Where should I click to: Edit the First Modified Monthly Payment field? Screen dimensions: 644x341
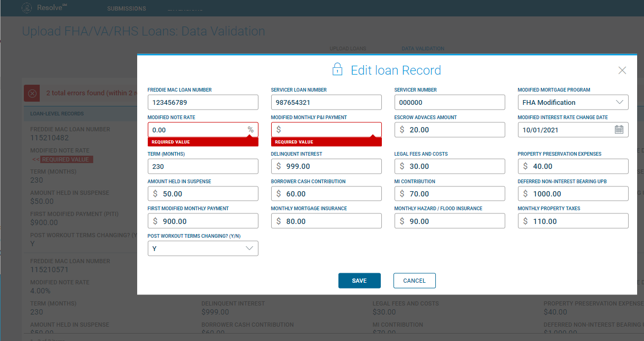pos(203,221)
